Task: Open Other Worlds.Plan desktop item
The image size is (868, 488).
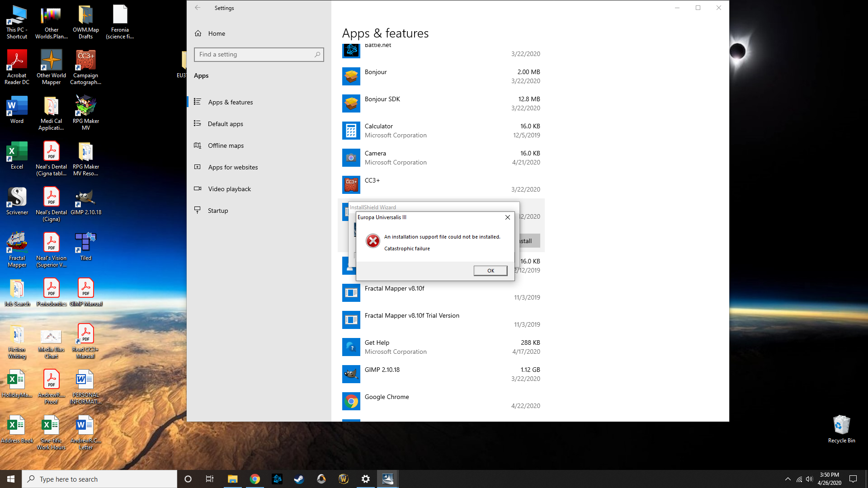Action: click(51, 21)
